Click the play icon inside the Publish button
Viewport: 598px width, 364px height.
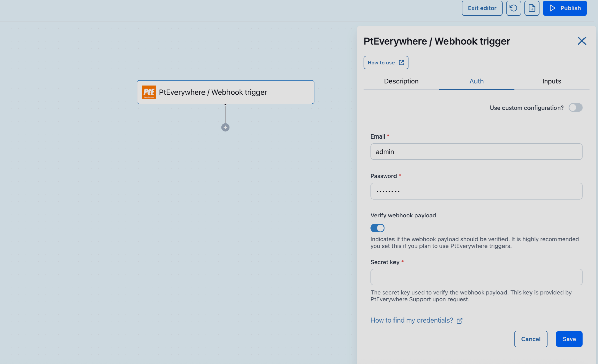tap(552, 8)
